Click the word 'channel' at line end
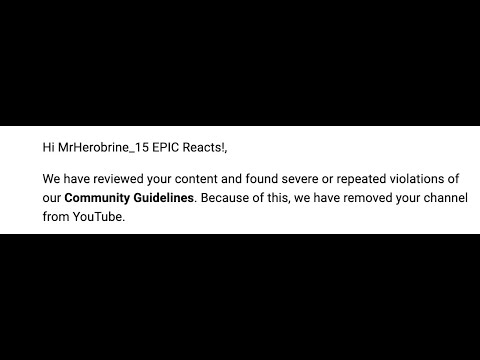Screen dimensions: 480x360 446,198
